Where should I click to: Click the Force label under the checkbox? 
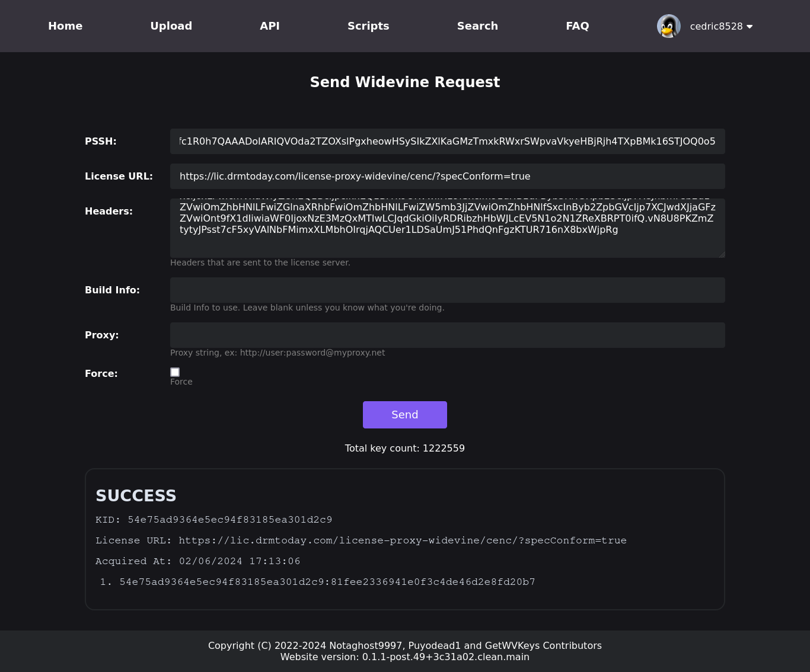[x=181, y=382]
